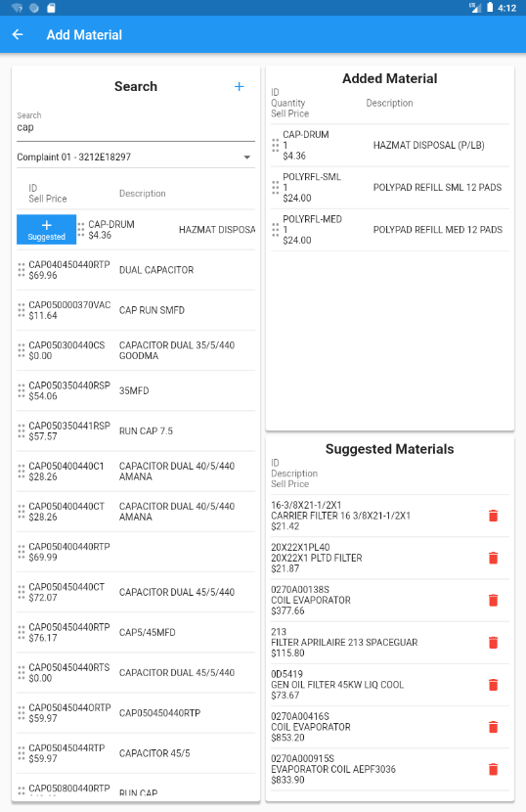The height and width of the screenshot is (812, 526).
Task: Choose CAPACITOR DUAL 35/5/440 GOODMA item
Action: (x=177, y=350)
